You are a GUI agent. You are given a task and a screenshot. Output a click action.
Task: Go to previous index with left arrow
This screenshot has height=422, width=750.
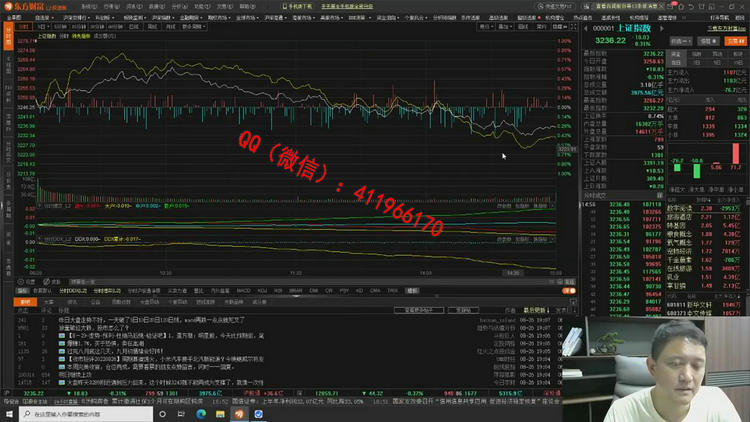pyautogui.click(x=585, y=29)
